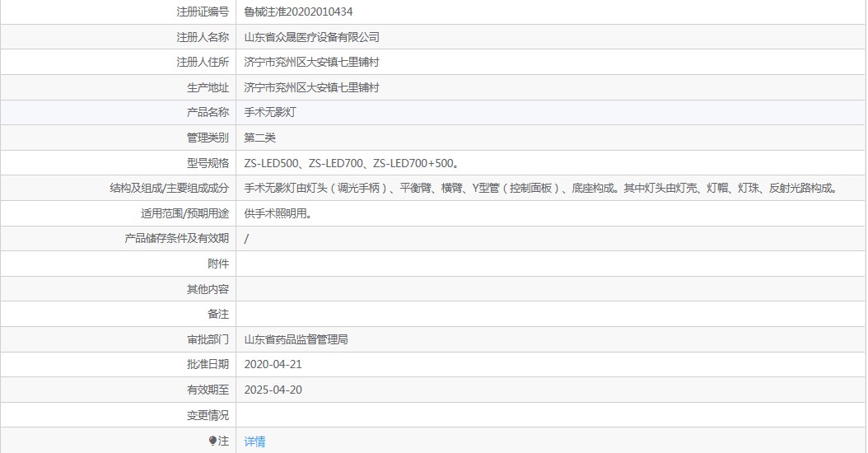Select registration number 鲁械注准20202010434
Screen dimensions: 868x453
point(298,12)
